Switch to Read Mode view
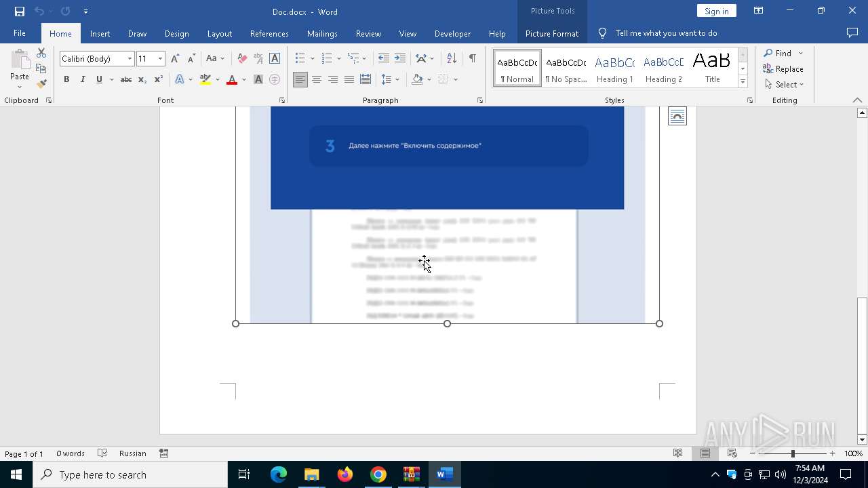 click(x=677, y=453)
